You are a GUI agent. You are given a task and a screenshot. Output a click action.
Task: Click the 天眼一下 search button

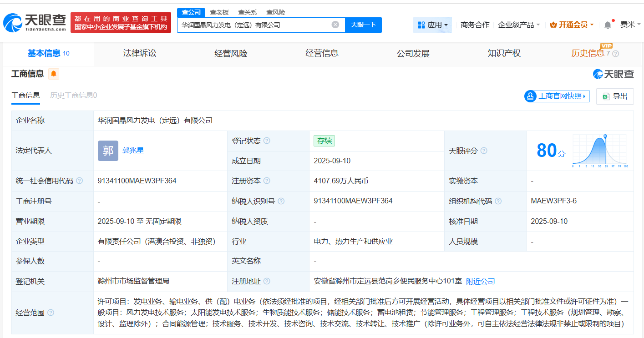363,25
